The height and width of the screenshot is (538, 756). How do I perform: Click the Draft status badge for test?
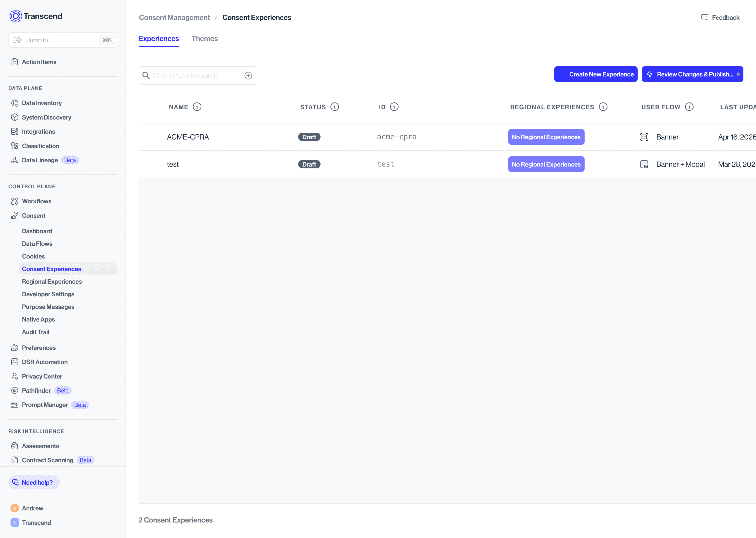pos(309,164)
